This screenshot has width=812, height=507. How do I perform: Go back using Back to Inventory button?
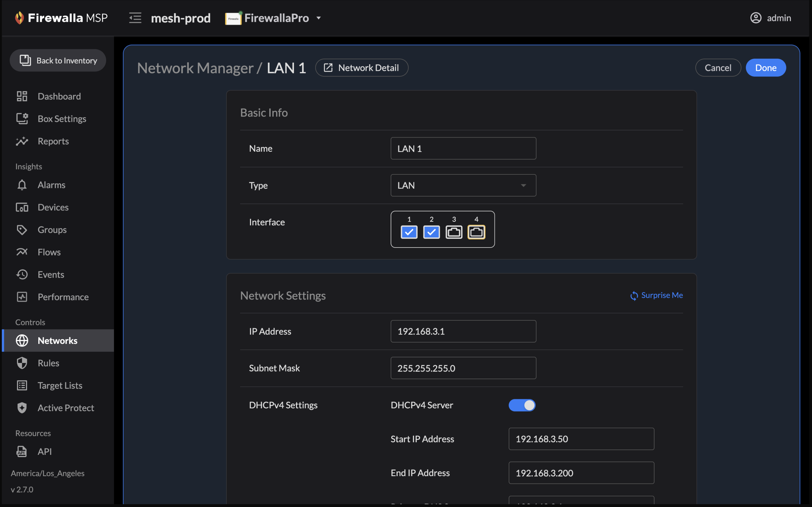[58, 60]
